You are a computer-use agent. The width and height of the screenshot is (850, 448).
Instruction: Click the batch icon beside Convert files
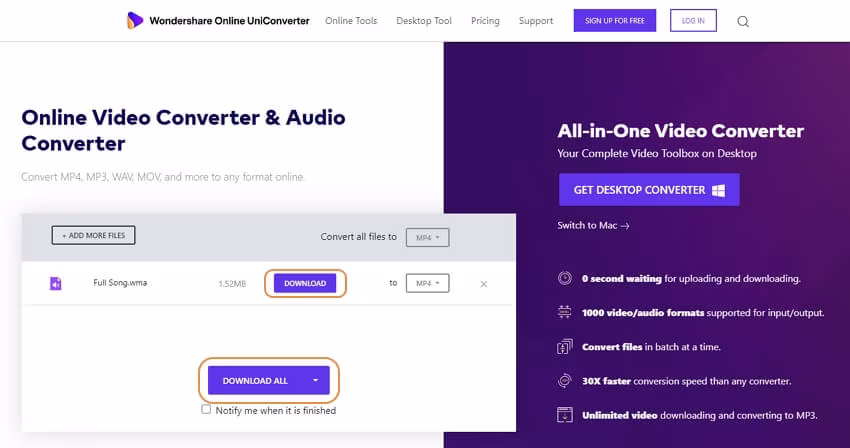(564, 347)
